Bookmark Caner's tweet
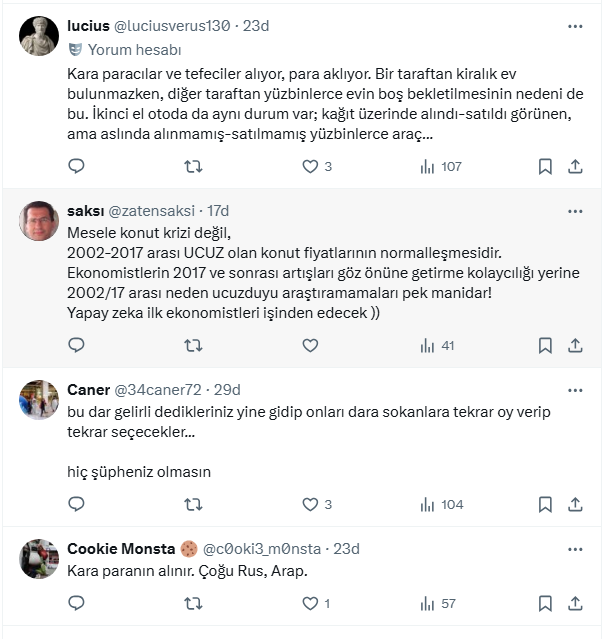607x639 pixels. (545, 504)
